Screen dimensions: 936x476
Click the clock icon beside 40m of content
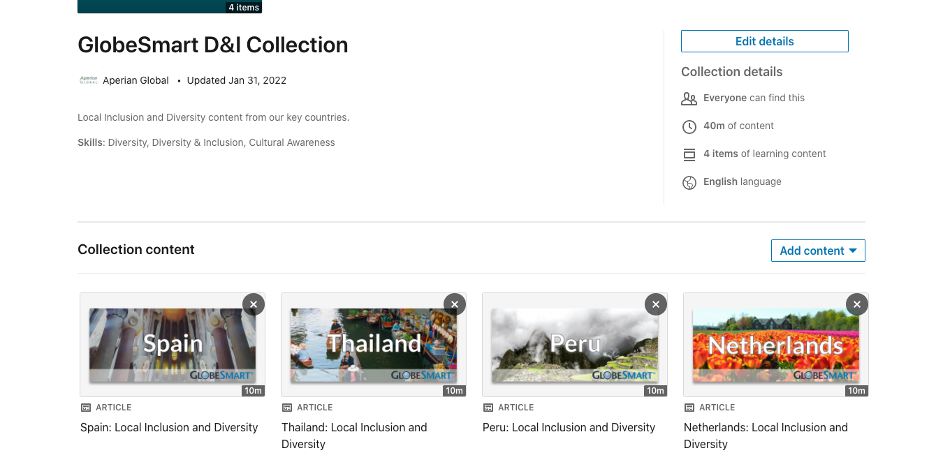tap(689, 127)
